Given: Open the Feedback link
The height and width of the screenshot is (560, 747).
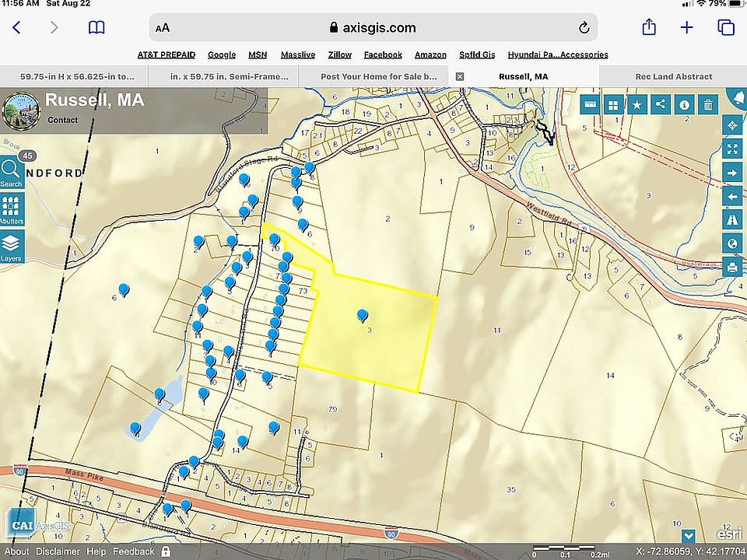Looking at the screenshot, I should tap(133, 551).
